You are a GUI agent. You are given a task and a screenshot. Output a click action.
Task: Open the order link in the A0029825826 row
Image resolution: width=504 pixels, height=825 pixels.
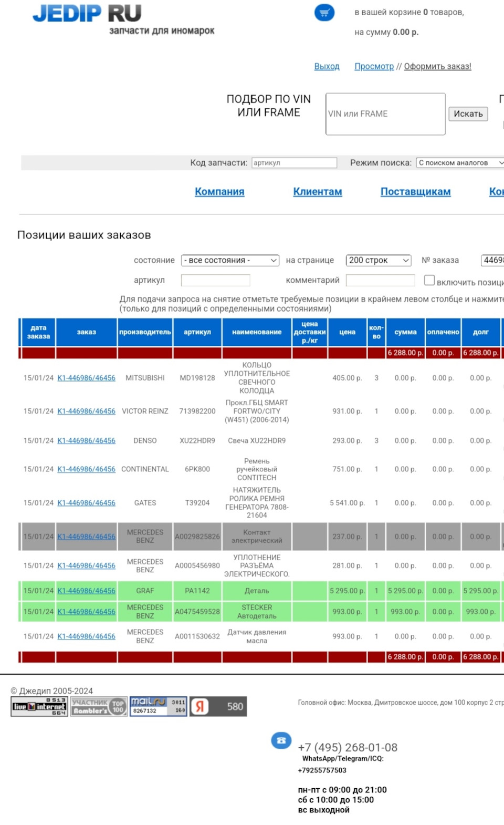(x=86, y=537)
